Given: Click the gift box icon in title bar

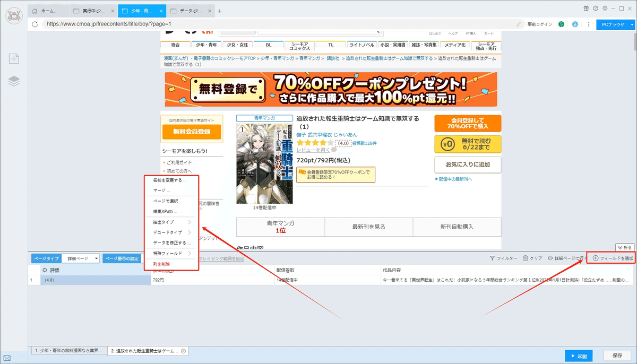Looking at the screenshot, I should 586,8.
